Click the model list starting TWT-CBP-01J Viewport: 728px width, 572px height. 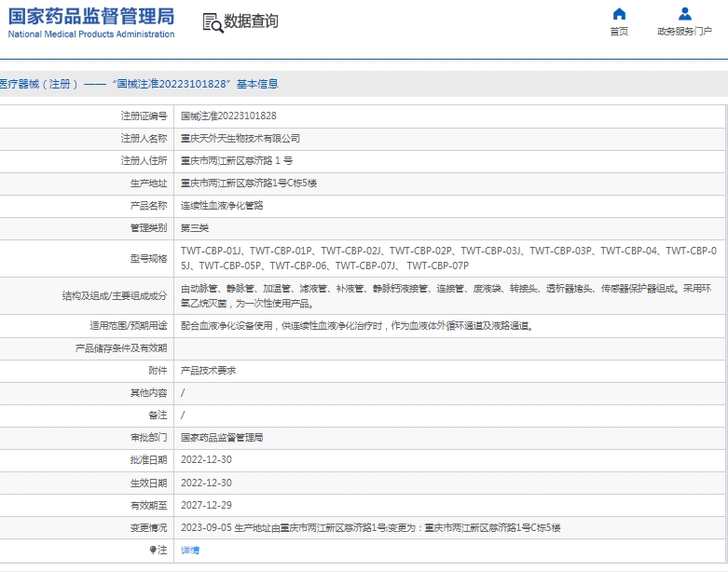pyautogui.click(x=448, y=258)
